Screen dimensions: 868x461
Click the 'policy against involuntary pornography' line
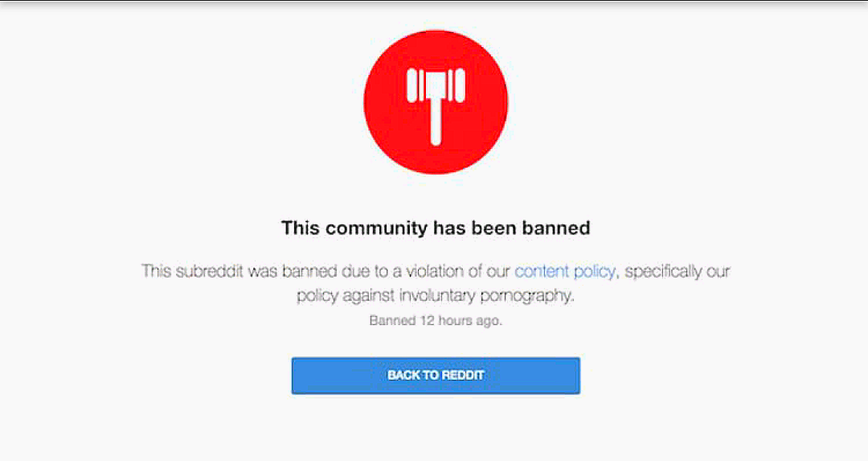(x=436, y=295)
